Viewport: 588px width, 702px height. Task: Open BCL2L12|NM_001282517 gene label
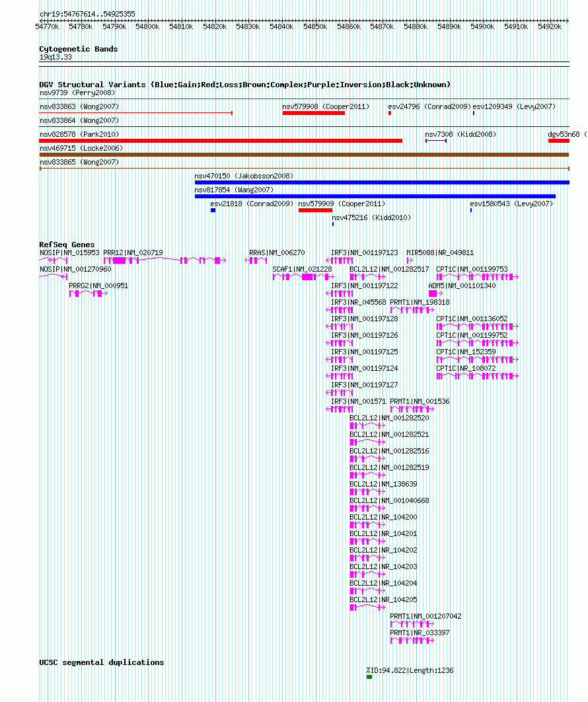click(389, 269)
